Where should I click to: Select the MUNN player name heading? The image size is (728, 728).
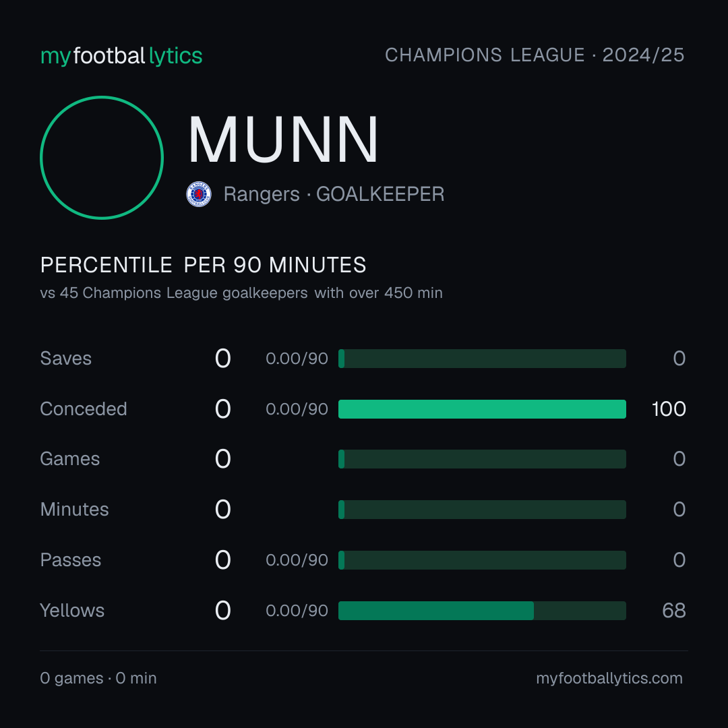[283, 140]
